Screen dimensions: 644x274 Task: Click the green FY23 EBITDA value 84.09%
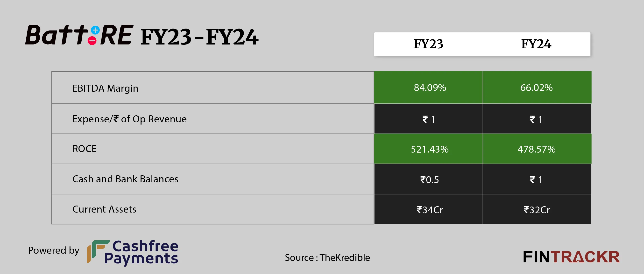(430, 88)
